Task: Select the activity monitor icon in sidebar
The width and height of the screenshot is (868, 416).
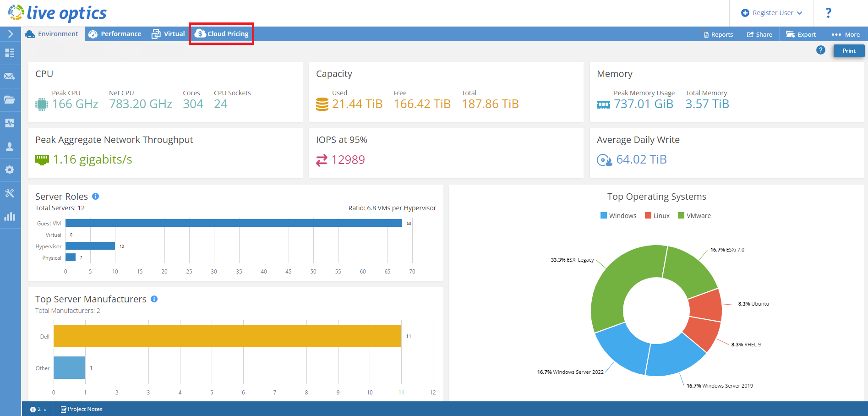Action: tap(10, 123)
